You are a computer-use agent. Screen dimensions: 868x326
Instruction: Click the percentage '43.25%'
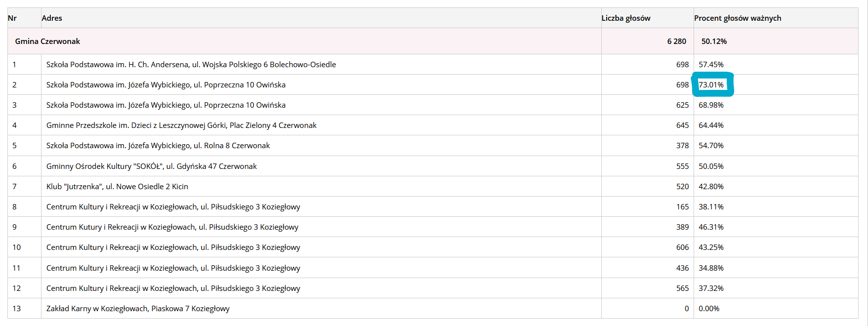point(711,247)
